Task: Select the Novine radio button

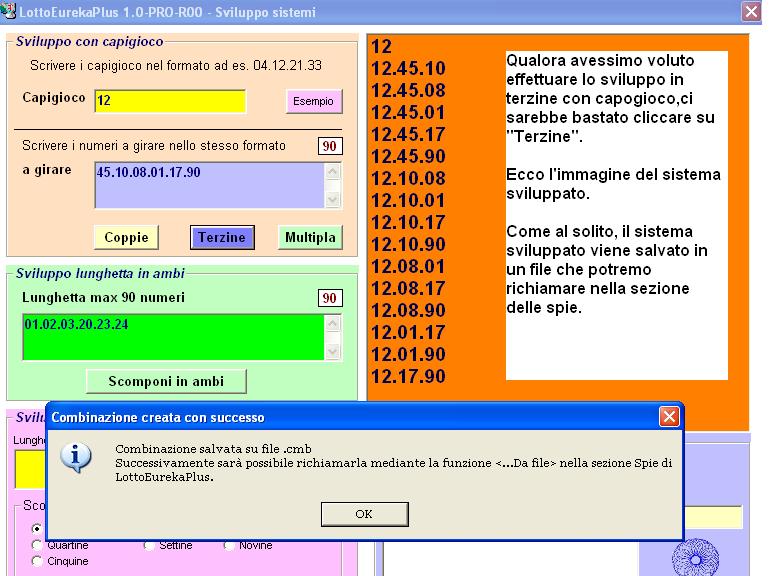Action: [228, 545]
